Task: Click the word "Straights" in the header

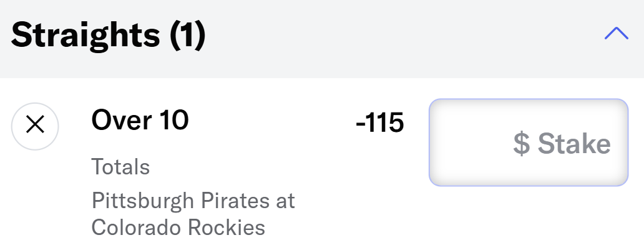Action: tap(85, 36)
